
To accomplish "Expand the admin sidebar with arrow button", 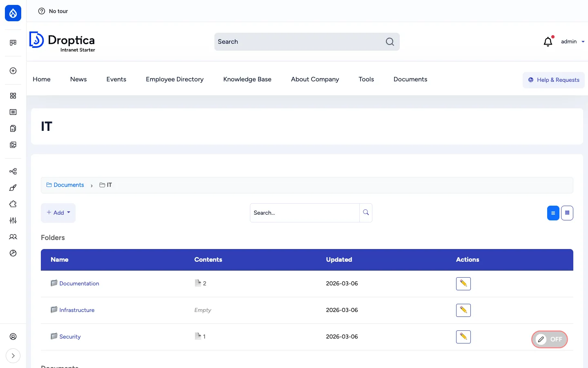I will [13, 356].
